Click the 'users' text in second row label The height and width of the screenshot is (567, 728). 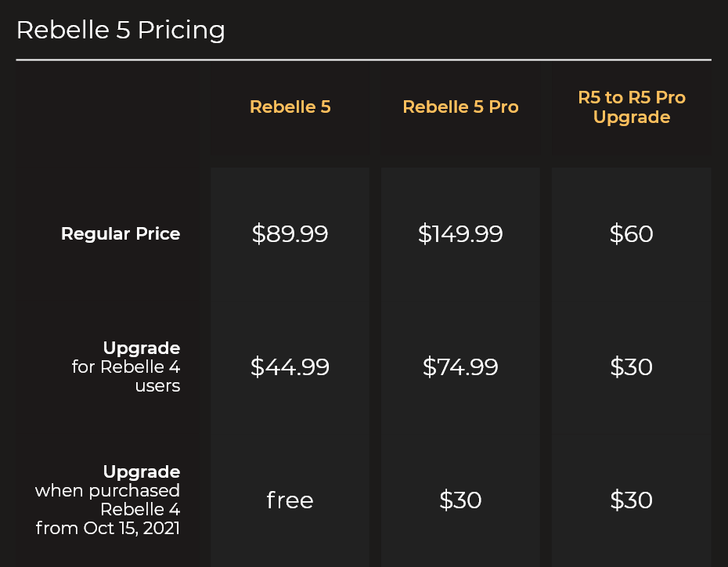tap(158, 386)
